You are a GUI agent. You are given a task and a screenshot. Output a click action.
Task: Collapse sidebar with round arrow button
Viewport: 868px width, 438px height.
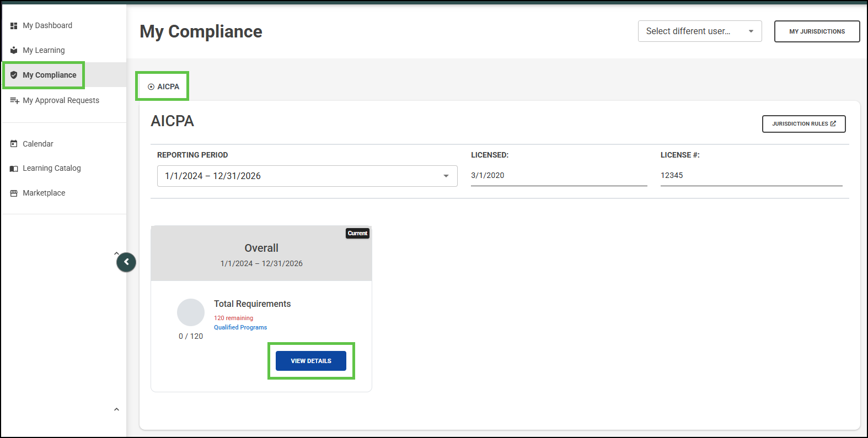(126, 262)
